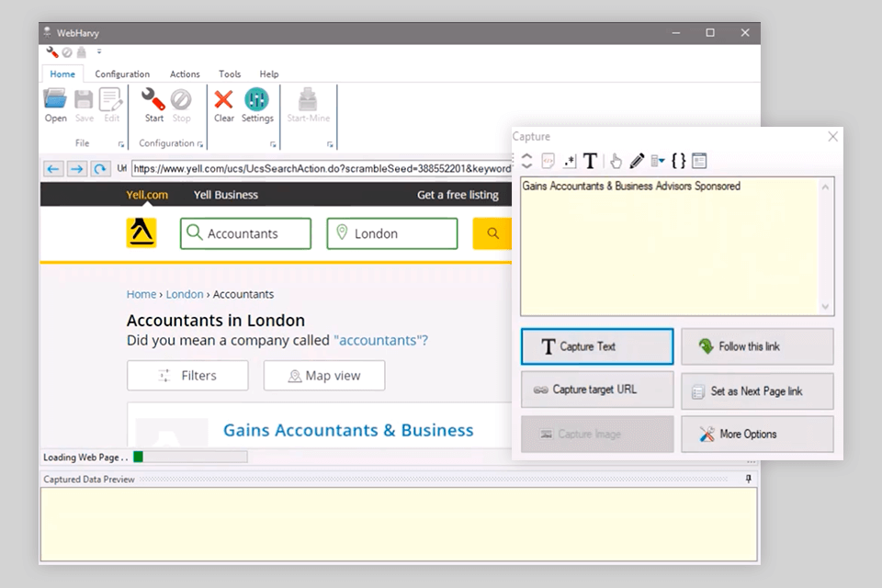Expand the Start-Mine group dialog launcher
The image size is (882, 588).
pyautogui.click(x=330, y=144)
